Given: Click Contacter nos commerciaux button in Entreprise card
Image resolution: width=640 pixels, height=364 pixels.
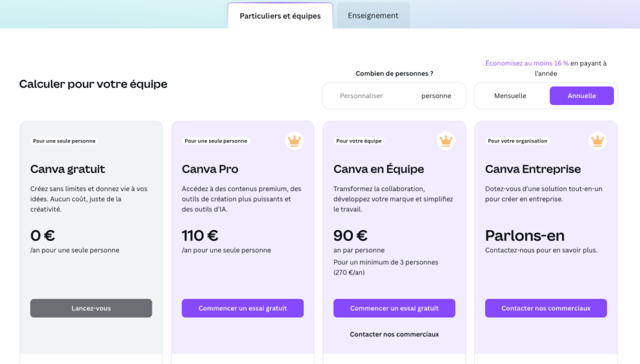Looking at the screenshot, I should pyautogui.click(x=546, y=308).
